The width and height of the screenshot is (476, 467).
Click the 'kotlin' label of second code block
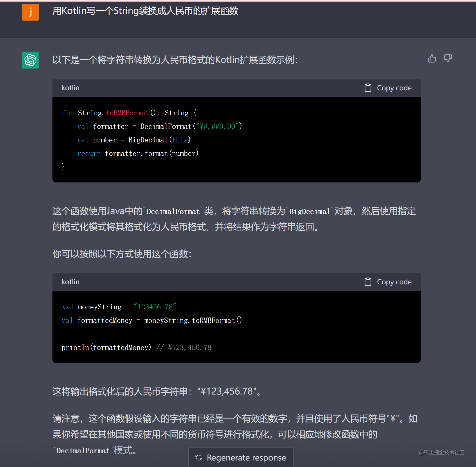tap(70, 282)
